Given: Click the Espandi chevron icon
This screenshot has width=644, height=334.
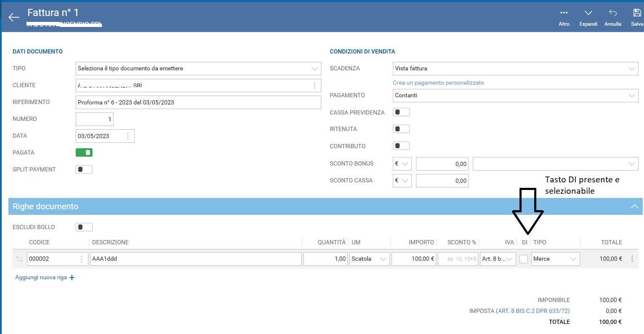Looking at the screenshot, I should tap(588, 13).
